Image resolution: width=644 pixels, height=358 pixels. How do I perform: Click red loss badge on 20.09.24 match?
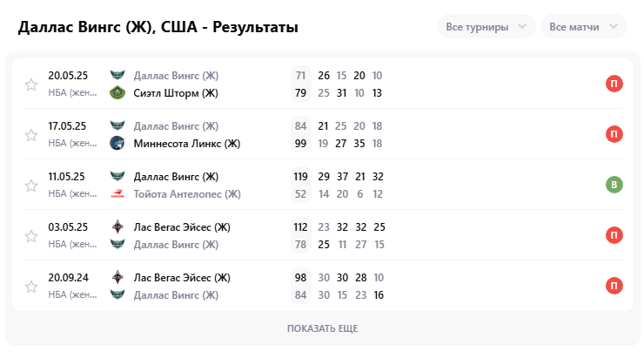[614, 286]
